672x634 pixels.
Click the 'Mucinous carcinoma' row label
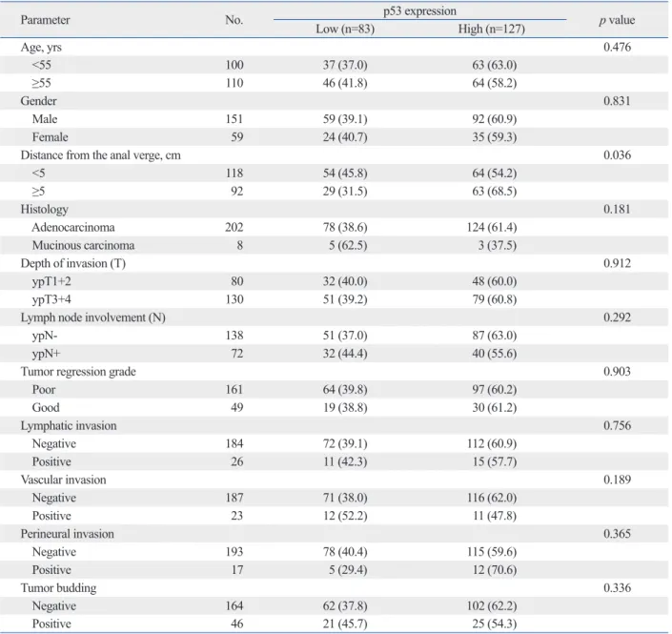(x=83, y=245)
